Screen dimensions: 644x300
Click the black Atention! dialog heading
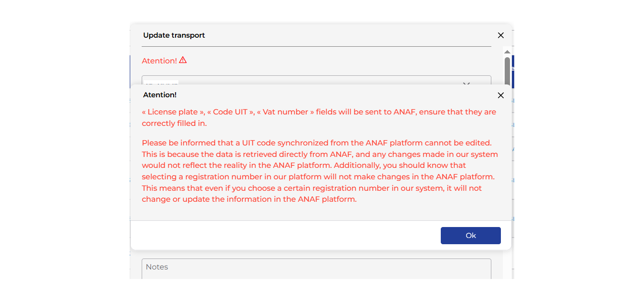[x=160, y=95]
